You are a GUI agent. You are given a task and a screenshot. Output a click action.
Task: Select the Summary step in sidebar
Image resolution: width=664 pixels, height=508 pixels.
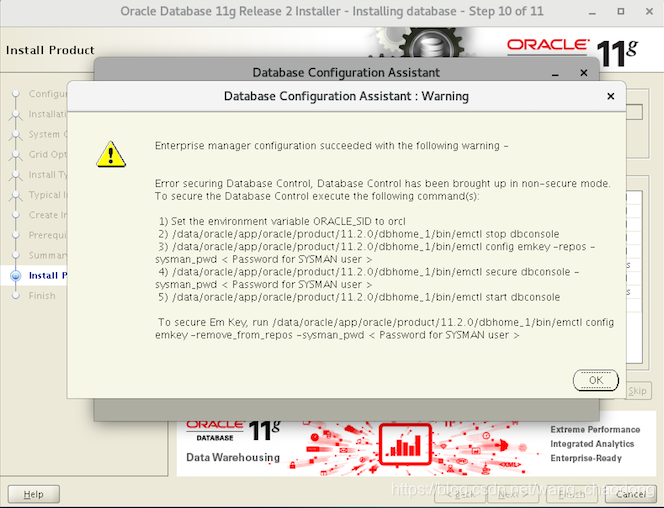[x=47, y=255]
